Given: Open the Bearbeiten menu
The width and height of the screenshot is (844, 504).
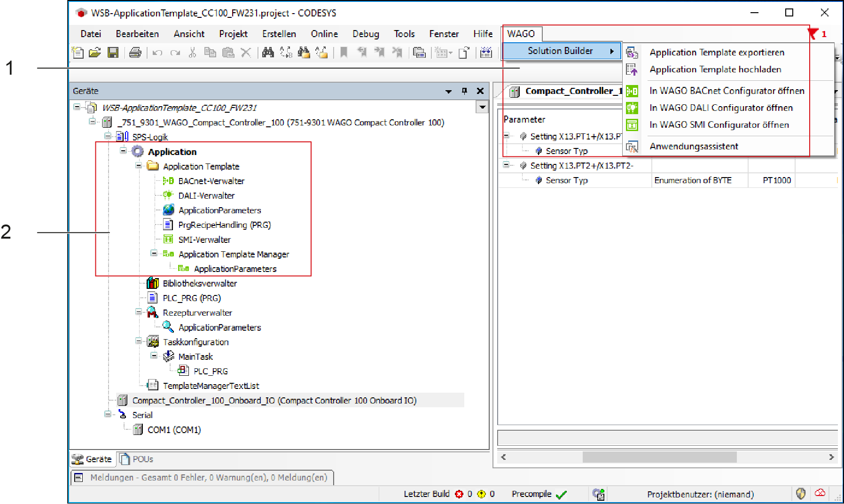Looking at the screenshot, I should pyautogui.click(x=137, y=34).
